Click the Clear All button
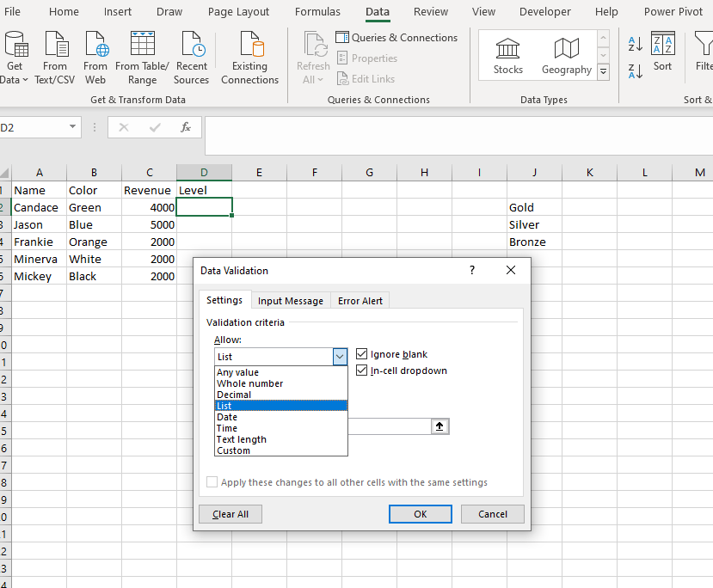The height and width of the screenshot is (588, 713). click(x=230, y=514)
